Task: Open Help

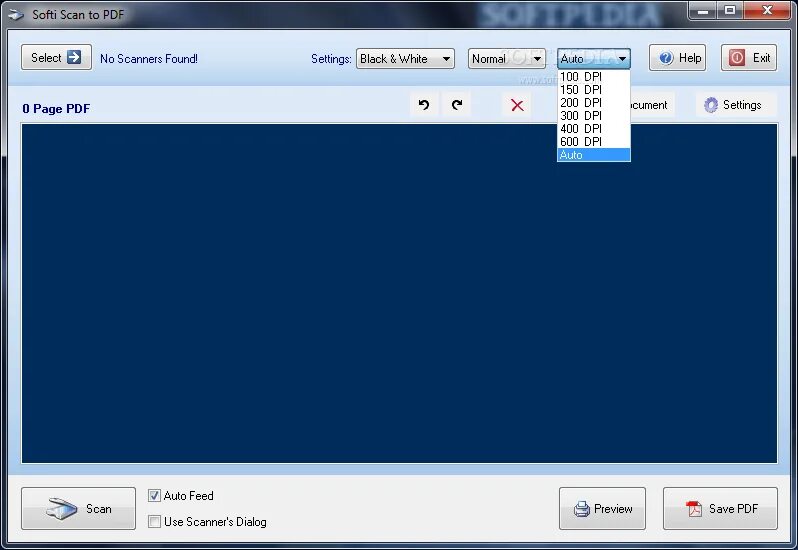Action: (x=677, y=58)
